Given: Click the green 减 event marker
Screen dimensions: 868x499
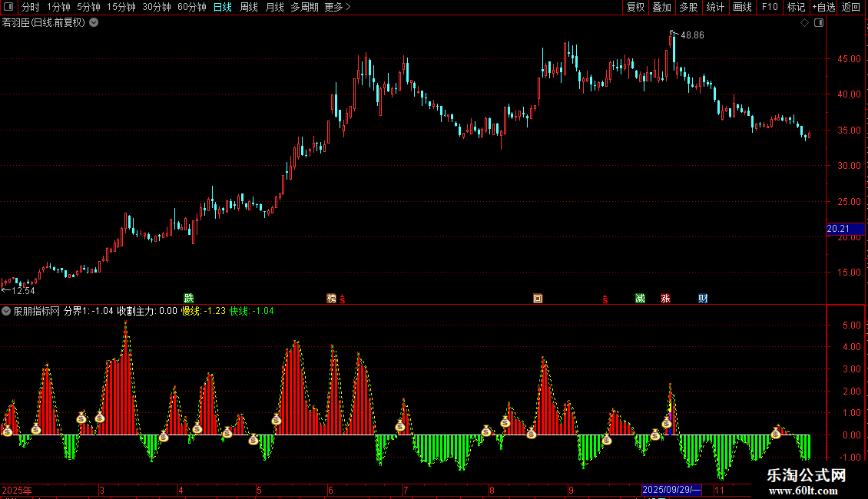Looking at the screenshot, I should coord(641,298).
